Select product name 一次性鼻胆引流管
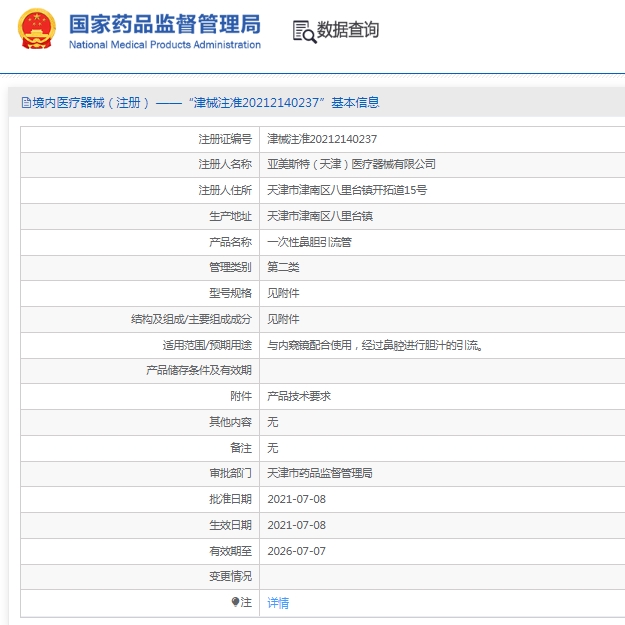 pos(309,242)
